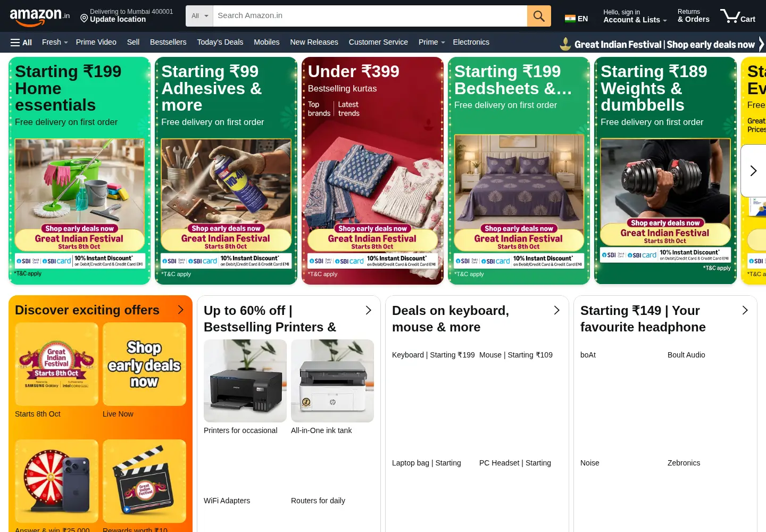This screenshot has height=532, width=766.
Task: Open the spin wheel phone offer tile
Action: point(56,481)
